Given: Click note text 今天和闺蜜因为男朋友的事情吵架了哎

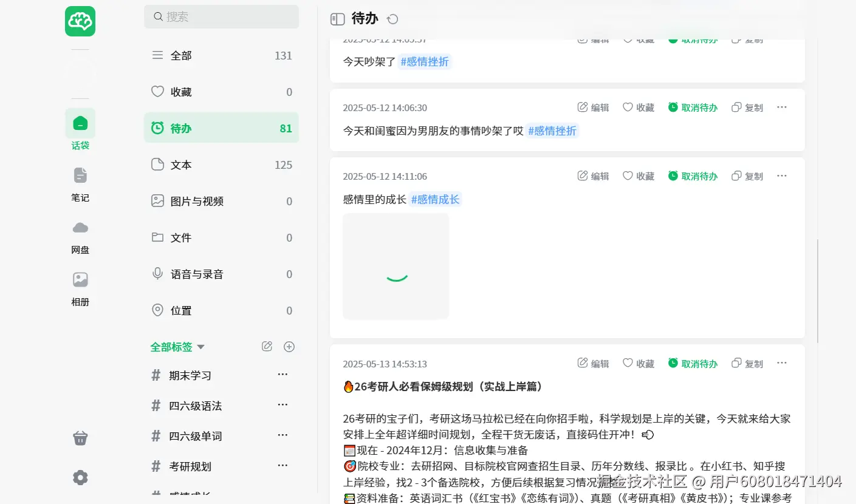Looking at the screenshot, I should click(433, 131).
